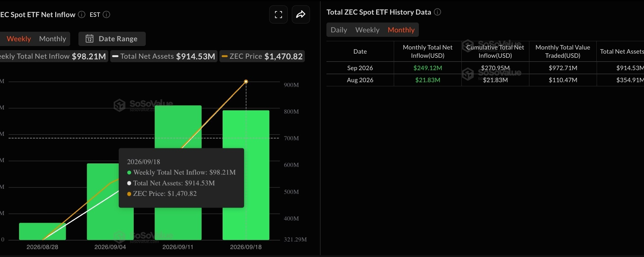Select the Weekly chart tab
The width and height of the screenshot is (644, 257).
[x=19, y=39]
